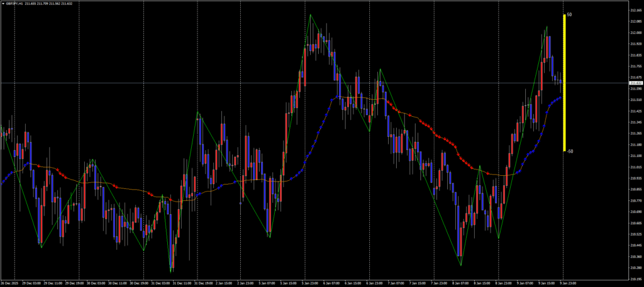Click the "-50" label below yellow bar
The image size is (644, 287).
coord(569,151)
